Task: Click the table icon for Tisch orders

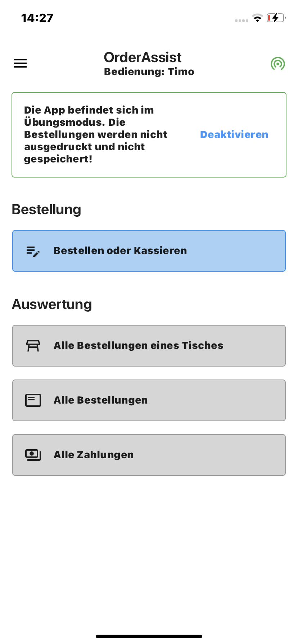Action: 33,346
